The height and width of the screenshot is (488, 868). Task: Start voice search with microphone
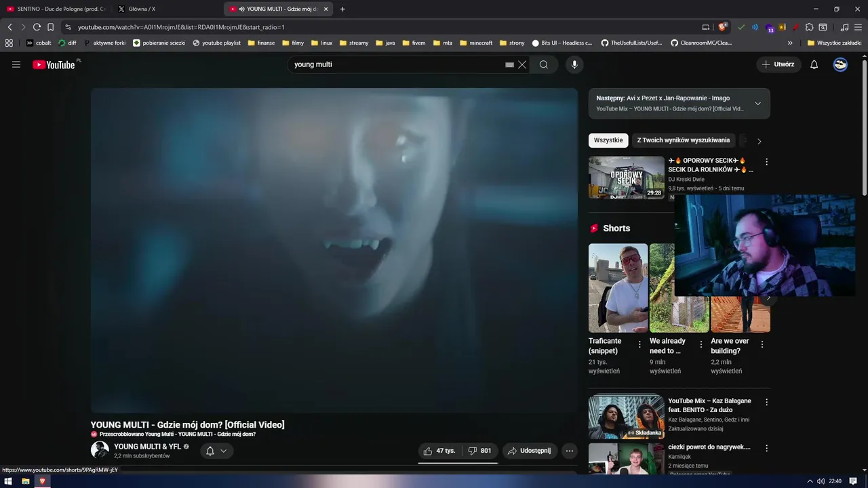click(x=574, y=64)
